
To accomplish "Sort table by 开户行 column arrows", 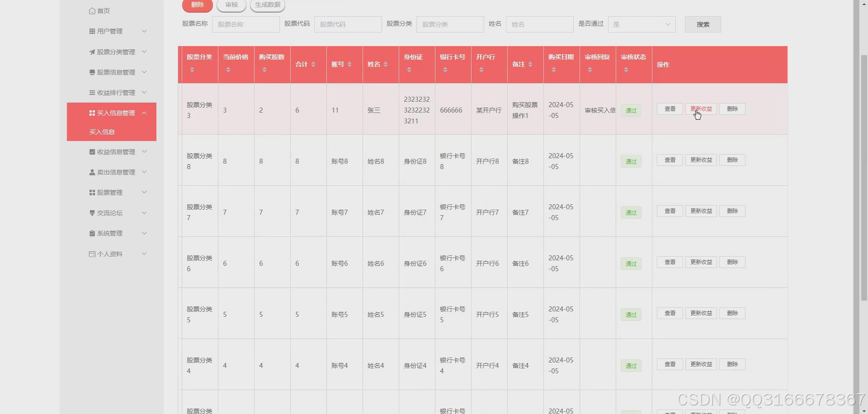I will pyautogui.click(x=481, y=70).
